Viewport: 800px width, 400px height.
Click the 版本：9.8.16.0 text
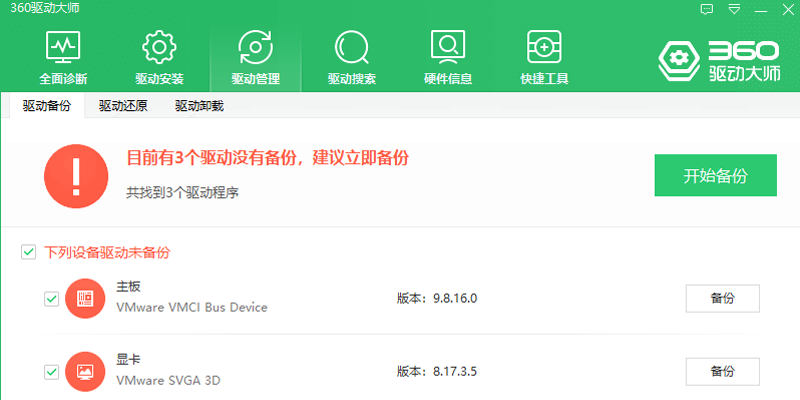(437, 298)
